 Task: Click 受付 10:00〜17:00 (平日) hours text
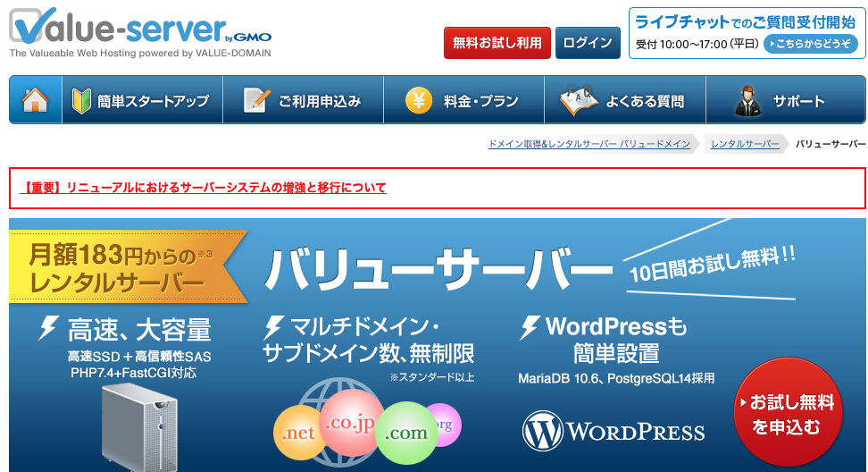point(697,44)
